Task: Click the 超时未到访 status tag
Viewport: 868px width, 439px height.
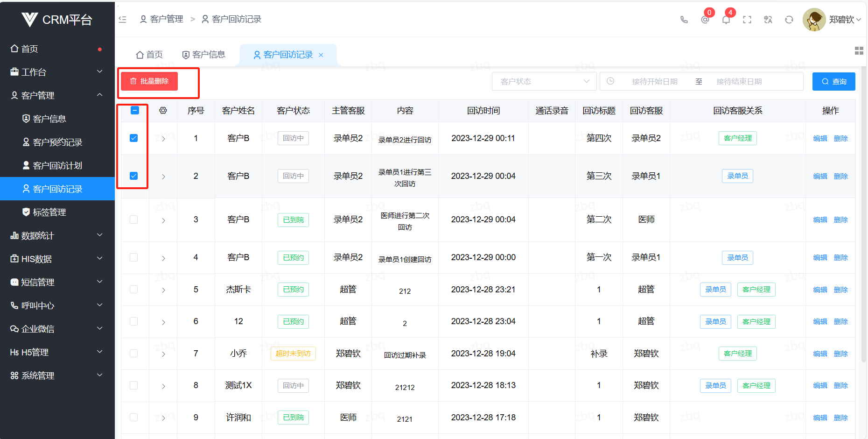Action: [x=293, y=354]
